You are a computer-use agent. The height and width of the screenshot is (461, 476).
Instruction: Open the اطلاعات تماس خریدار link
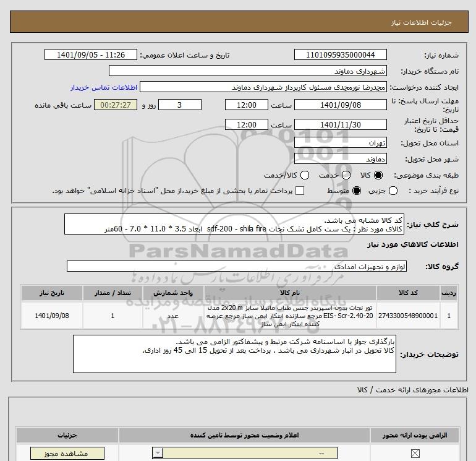click(104, 87)
